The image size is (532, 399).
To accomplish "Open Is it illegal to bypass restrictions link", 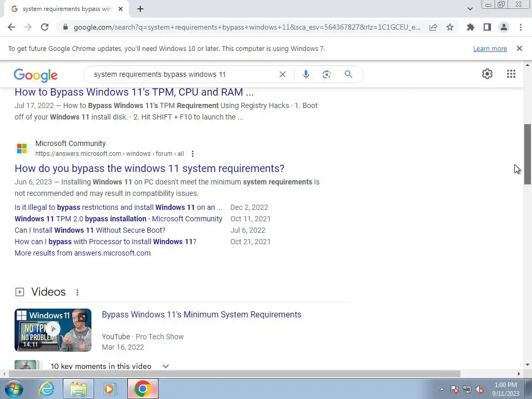I will (118, 207).
